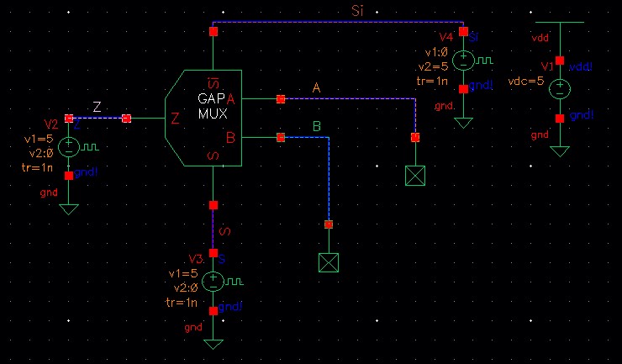Select the no-connect box on wire B
This screenshot has height=364, width=622.
329,262
